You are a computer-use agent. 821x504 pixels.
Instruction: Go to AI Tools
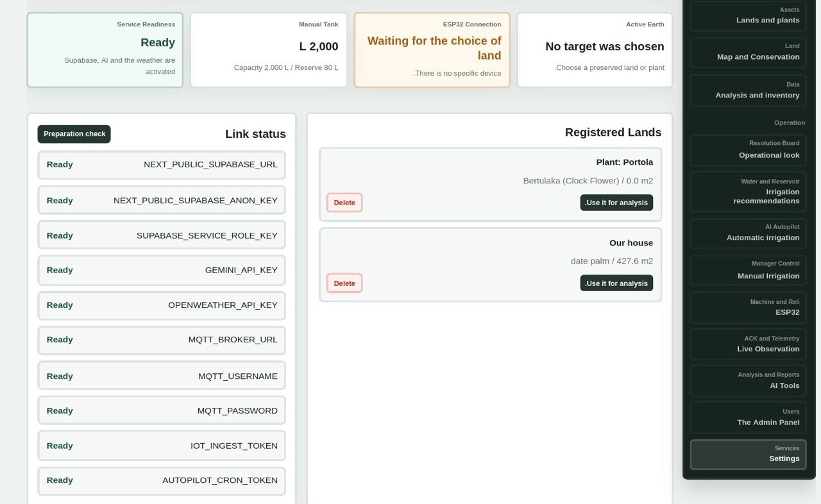[748, 381]
